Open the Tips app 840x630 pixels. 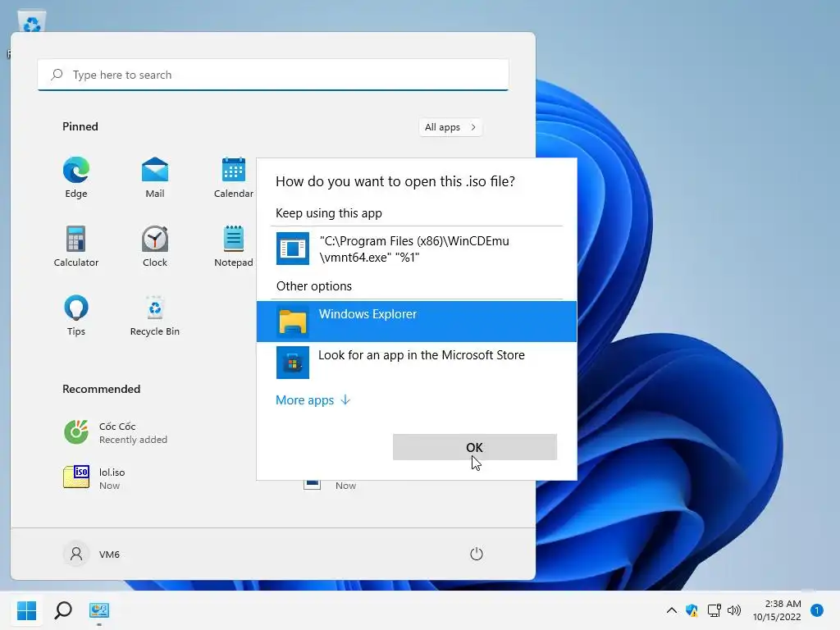tap(76, 316)
